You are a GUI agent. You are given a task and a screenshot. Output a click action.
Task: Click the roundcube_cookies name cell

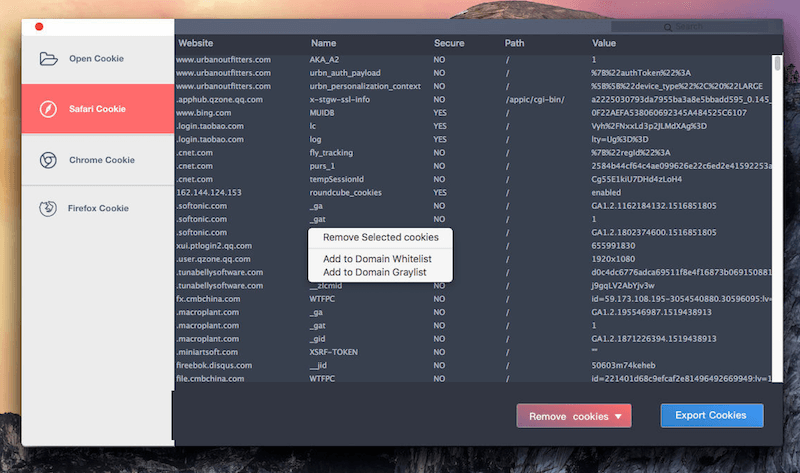(345, 192)
